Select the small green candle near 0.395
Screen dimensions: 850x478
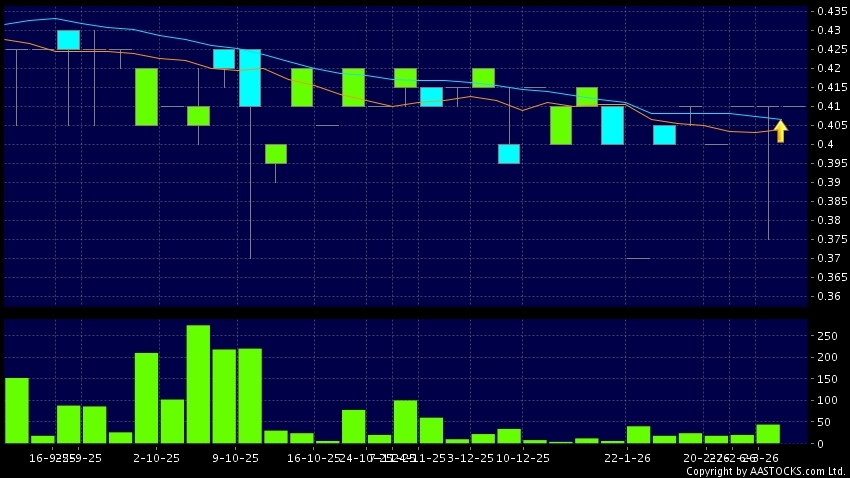click(276, 154)
